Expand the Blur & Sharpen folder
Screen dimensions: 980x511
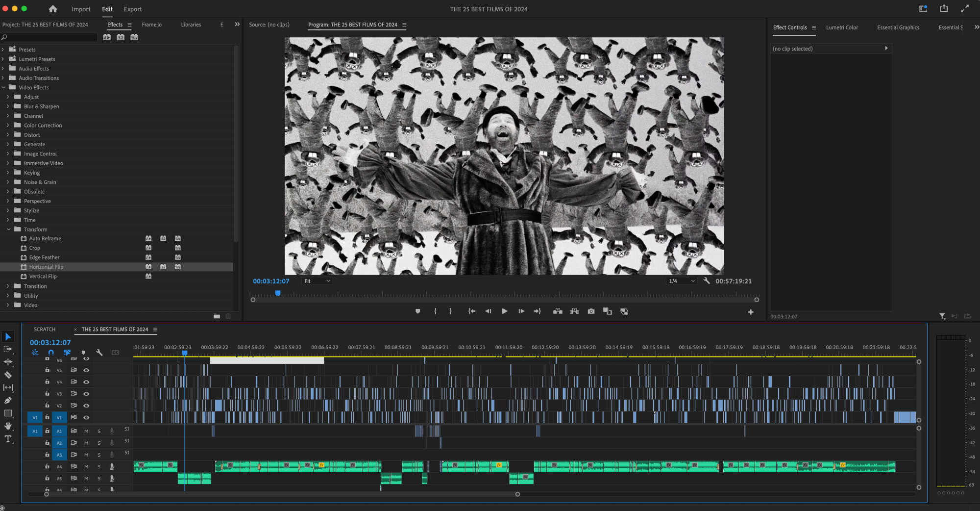pyautogui.click(x=8, y=106)
